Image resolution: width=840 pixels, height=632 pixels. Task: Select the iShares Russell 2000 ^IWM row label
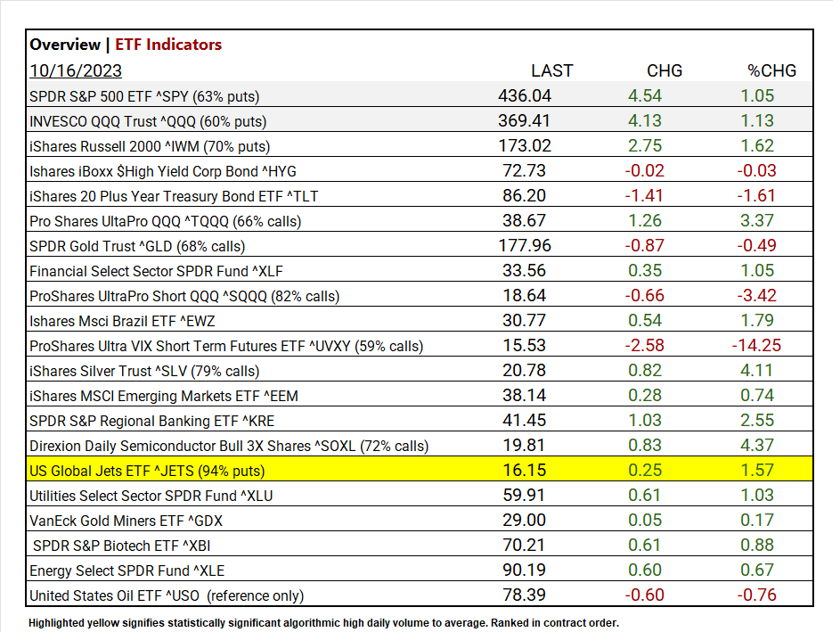click(x=150, y=145)
